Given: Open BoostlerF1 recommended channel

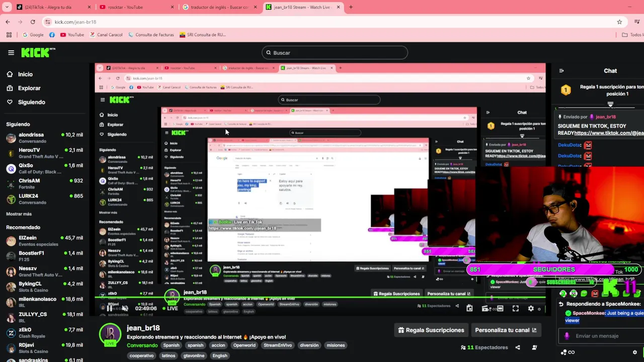Looking at the screenshot, I should click(44, 256).
